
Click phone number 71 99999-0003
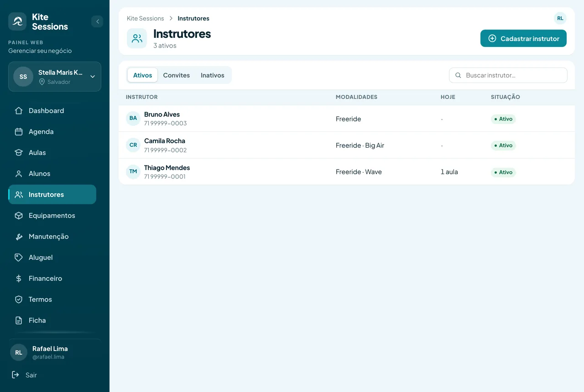pos(166,123)
